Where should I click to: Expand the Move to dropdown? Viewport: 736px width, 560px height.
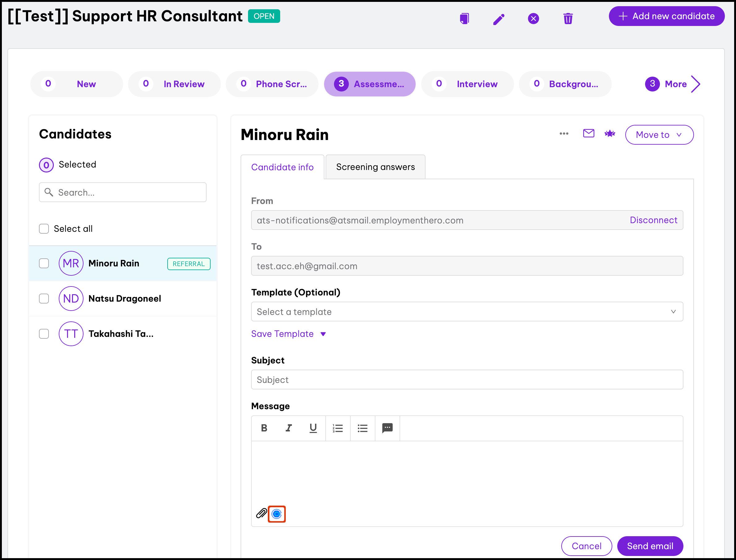(659, 135)
